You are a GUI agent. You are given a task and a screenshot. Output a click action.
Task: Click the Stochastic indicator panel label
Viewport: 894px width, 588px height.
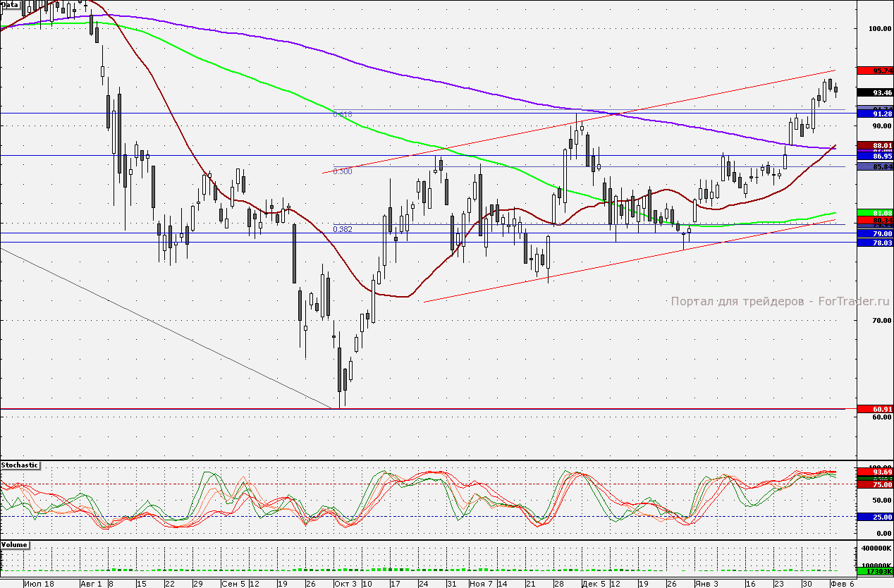point(20,465)
